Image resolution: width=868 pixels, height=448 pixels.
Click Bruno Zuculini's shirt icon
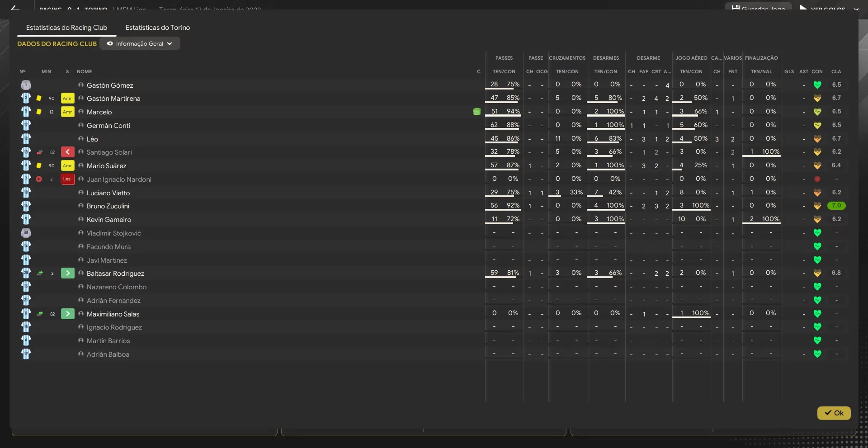(26, 206)
